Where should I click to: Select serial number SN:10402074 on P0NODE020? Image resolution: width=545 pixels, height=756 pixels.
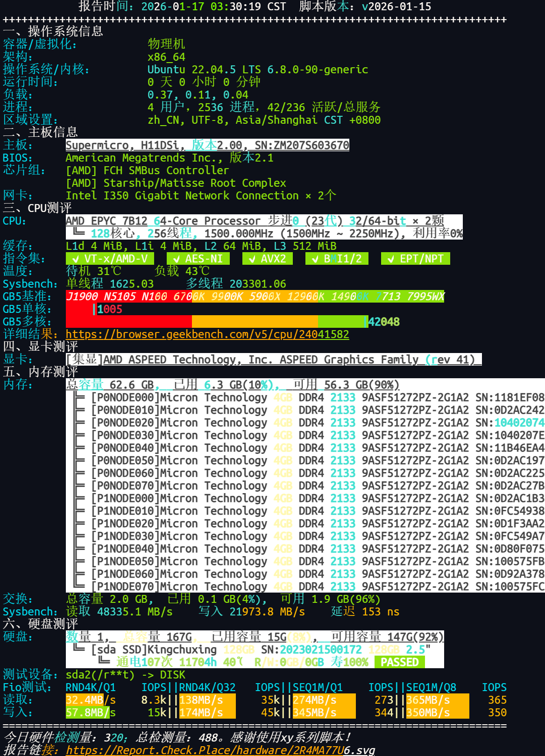point(510,423)
